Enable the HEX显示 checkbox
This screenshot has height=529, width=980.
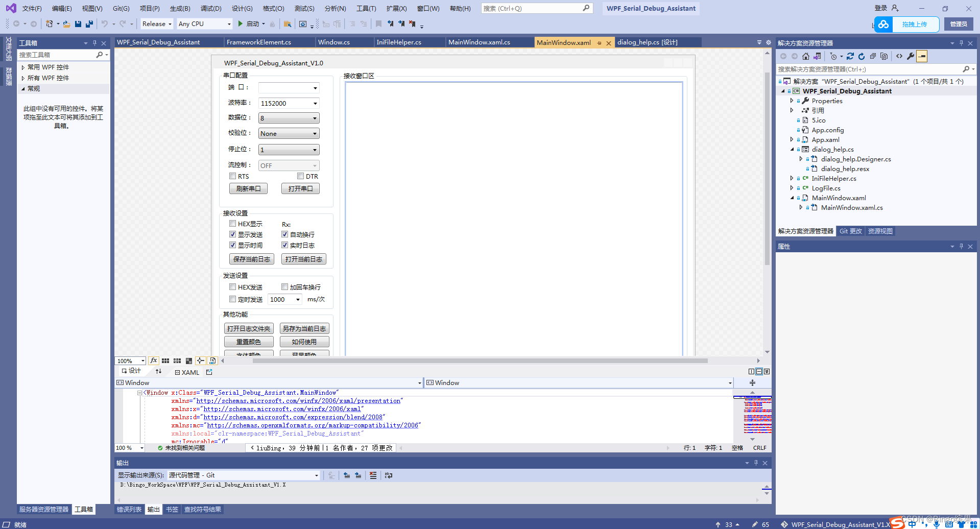pyautogui.click(x=233, y=223)
